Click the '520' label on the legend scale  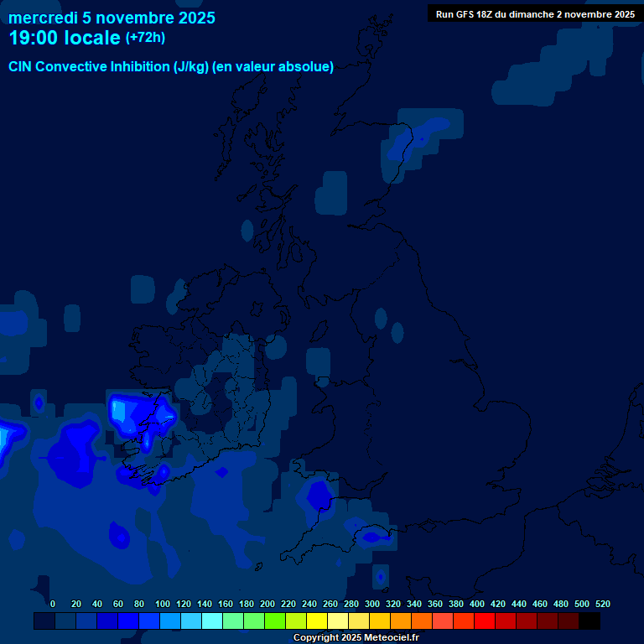click(x=602, y=604)
